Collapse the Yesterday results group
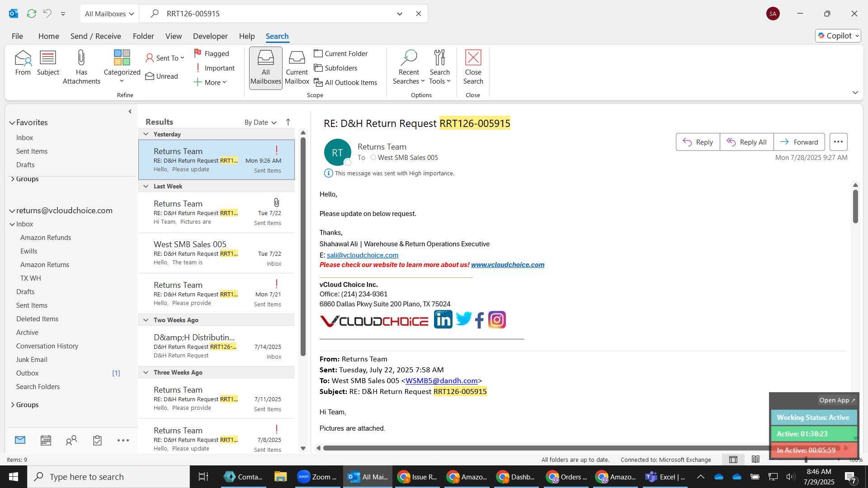 pyautogui.click(x=146, y=134)
